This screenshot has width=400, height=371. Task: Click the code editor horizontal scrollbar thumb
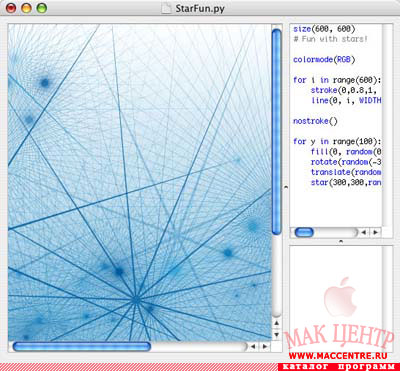[304, 232]
